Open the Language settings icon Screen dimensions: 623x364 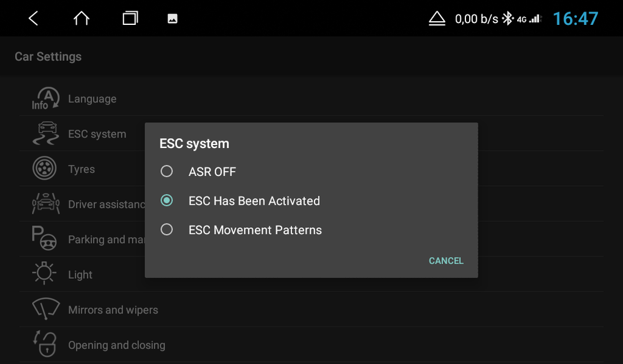tap(44, 97)
